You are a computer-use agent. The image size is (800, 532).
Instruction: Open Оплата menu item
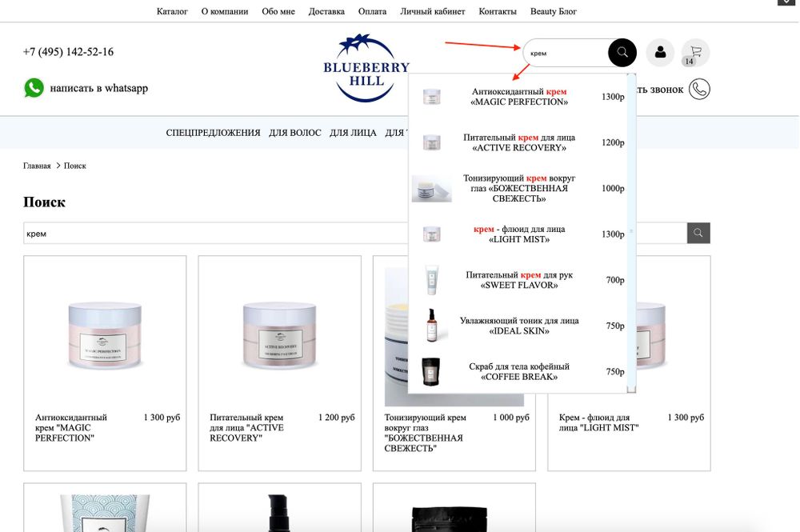[372, 11]
